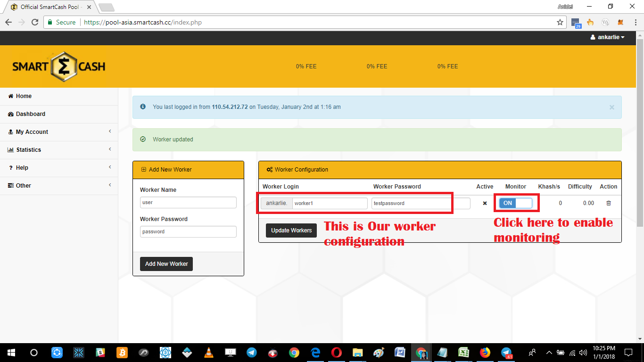The image size is (644, 362).
Task: Click the 'ankarlie.' login prefix
Action: 277,203
